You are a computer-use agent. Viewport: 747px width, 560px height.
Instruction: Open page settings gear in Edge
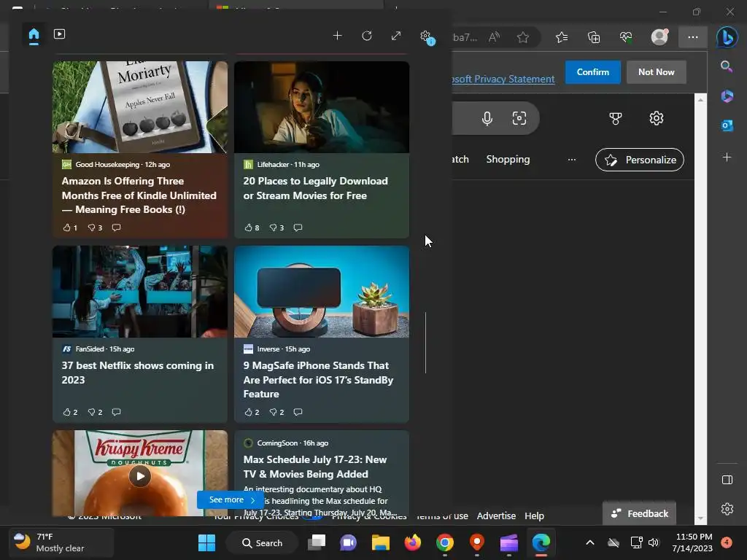pyautogui.click(x=657, y=118)
